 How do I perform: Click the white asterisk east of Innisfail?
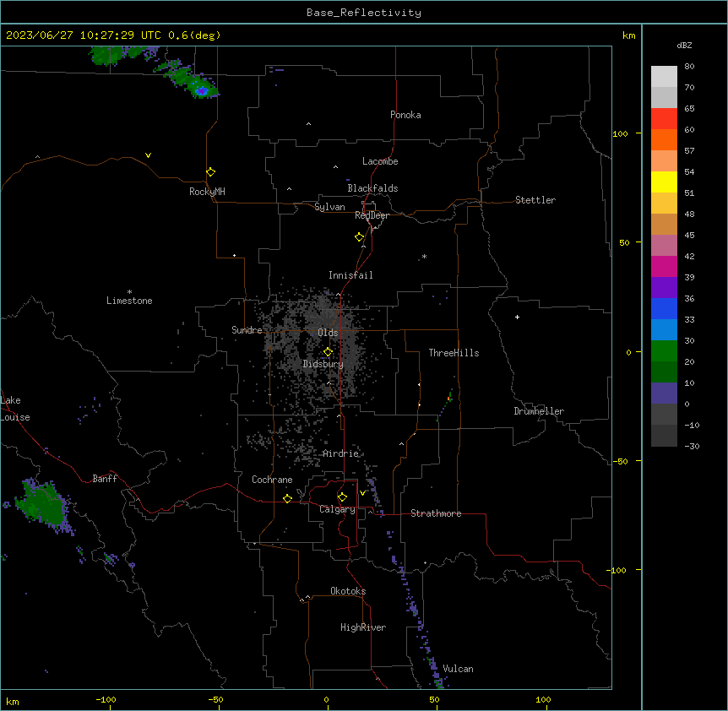click(424, 256)
